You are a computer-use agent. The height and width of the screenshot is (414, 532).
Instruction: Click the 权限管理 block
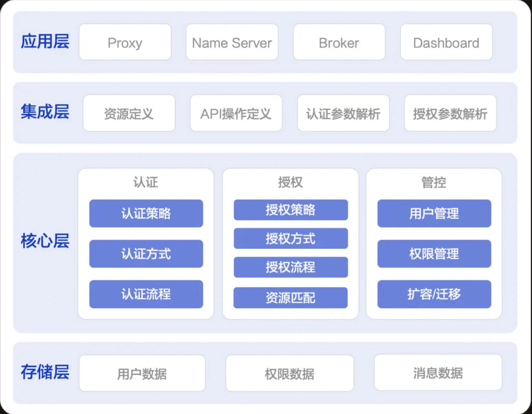(x=434, y=254)
